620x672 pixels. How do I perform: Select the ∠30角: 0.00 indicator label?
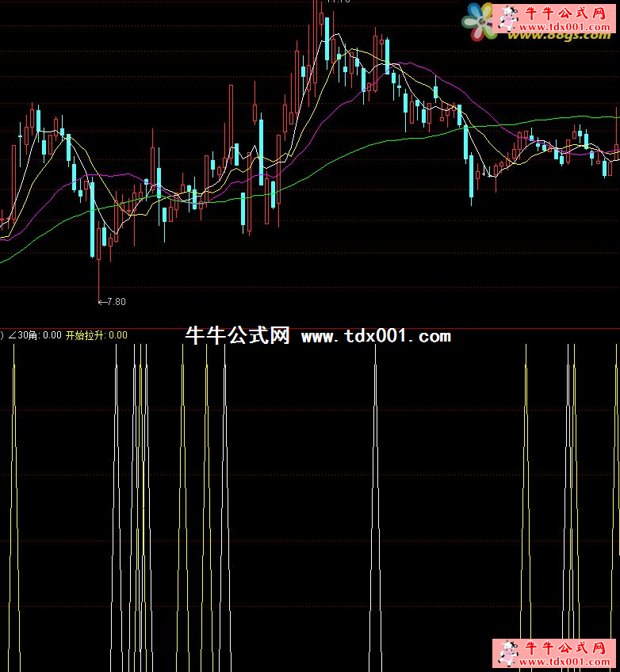(35, 335)
